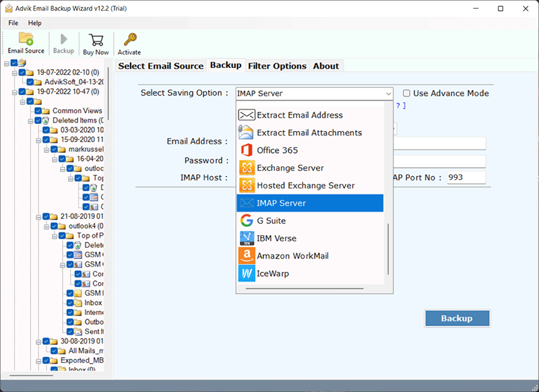Click the dropdown list horizontal scrollbar
The image size is (539, 392).
pos(305,288)
